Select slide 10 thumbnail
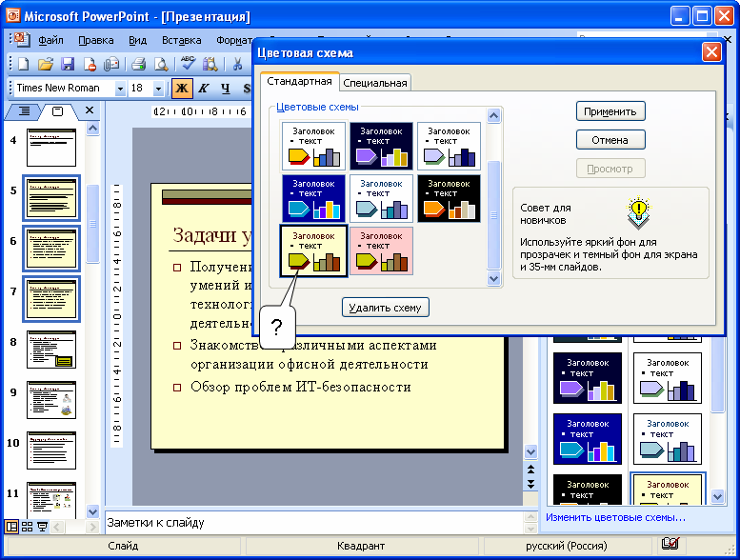Screen dimensions: 740x560 click(51, 450)
